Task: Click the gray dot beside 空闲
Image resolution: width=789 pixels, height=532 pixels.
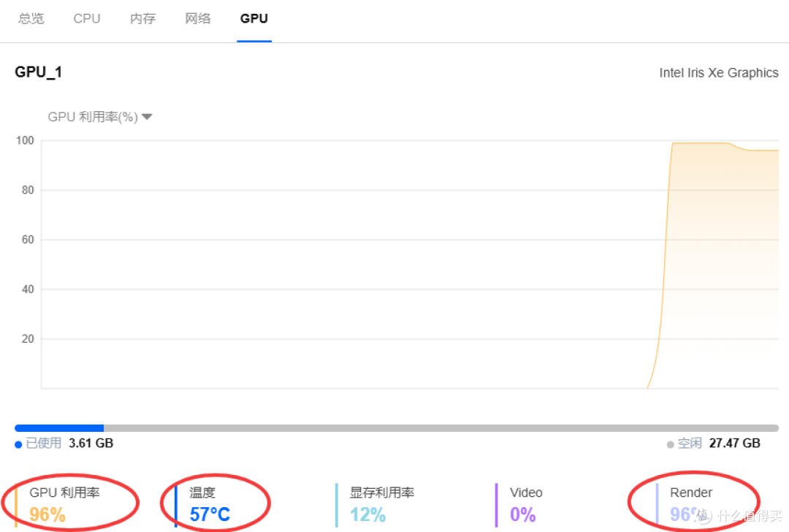Action: [670, 444]
